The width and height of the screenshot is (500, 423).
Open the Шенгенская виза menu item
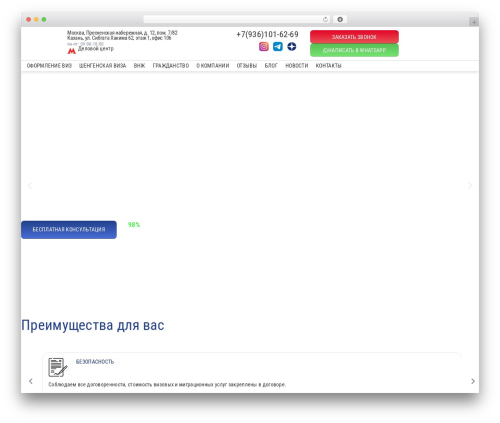coord(102,66)
